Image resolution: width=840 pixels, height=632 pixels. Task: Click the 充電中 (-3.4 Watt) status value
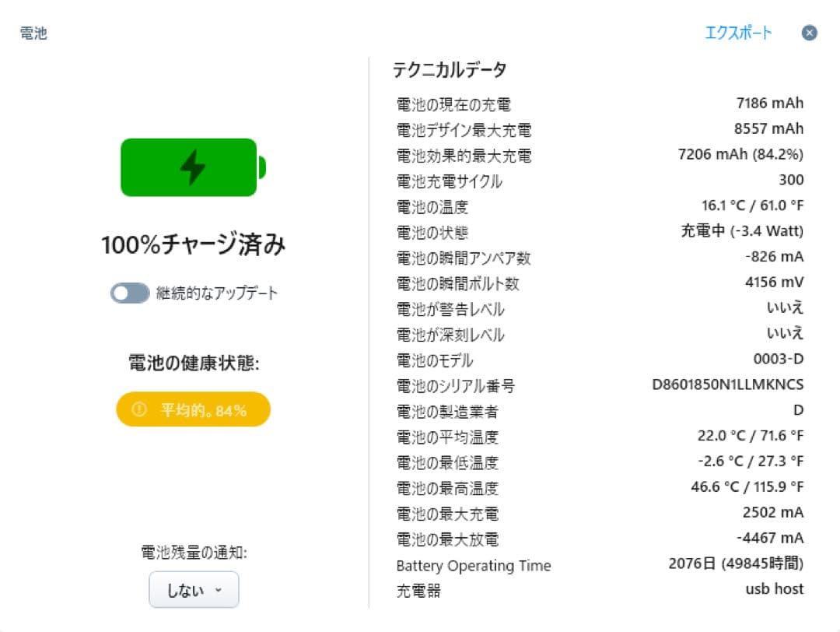tap(742, 231)
